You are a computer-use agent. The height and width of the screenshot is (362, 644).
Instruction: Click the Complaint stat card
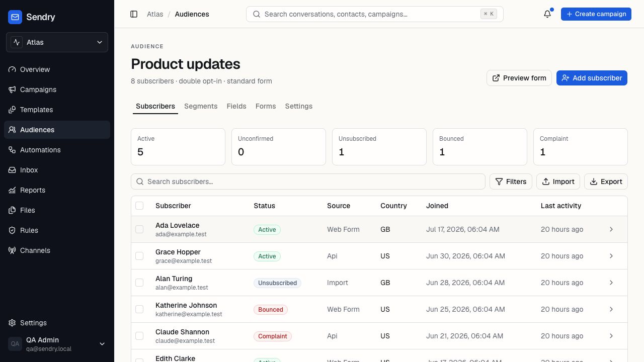click(x=581, y=147)
